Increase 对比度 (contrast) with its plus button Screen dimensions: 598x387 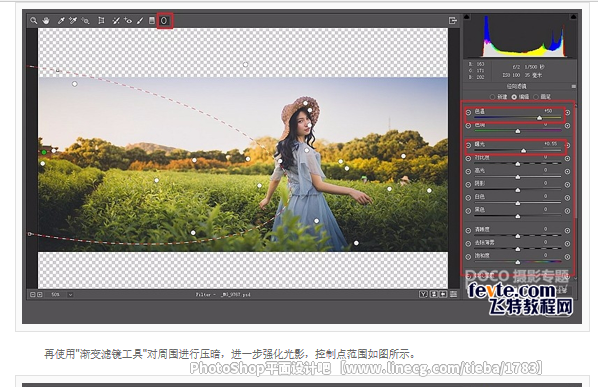click(567, 158)
